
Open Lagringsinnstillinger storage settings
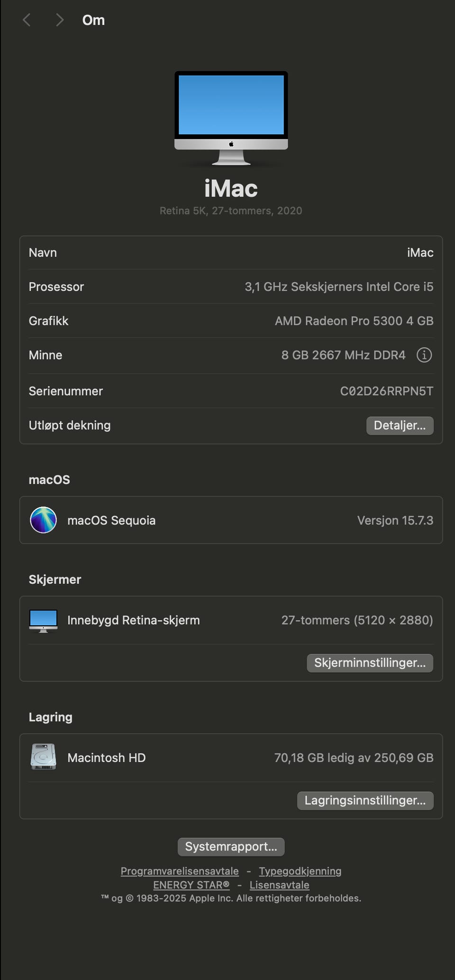tap(365, 800)
